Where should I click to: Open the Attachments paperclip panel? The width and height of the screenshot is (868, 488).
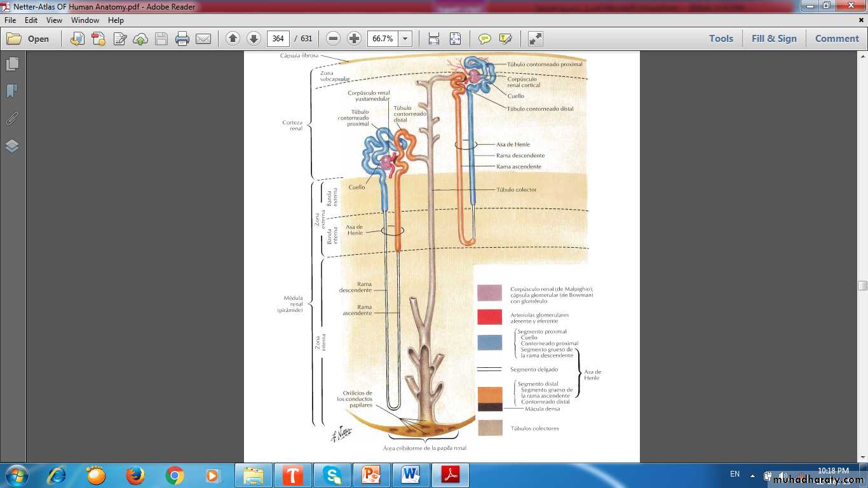click(x=12, y=119)
